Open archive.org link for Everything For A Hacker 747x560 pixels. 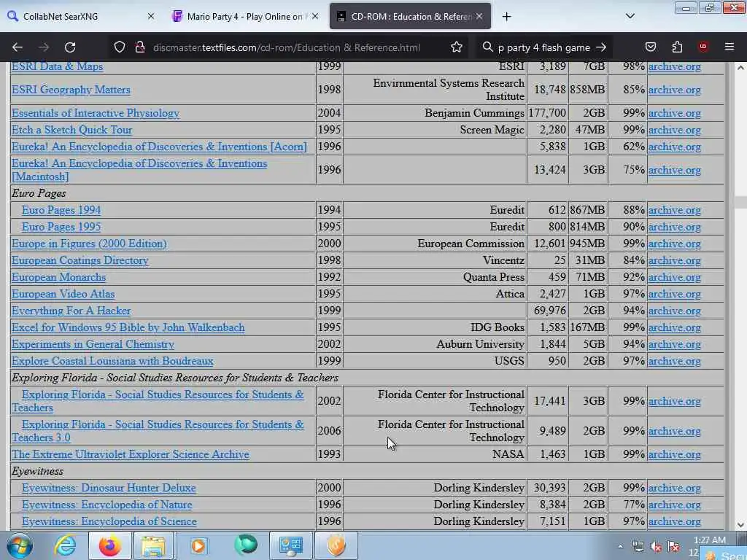pos(674,311)
